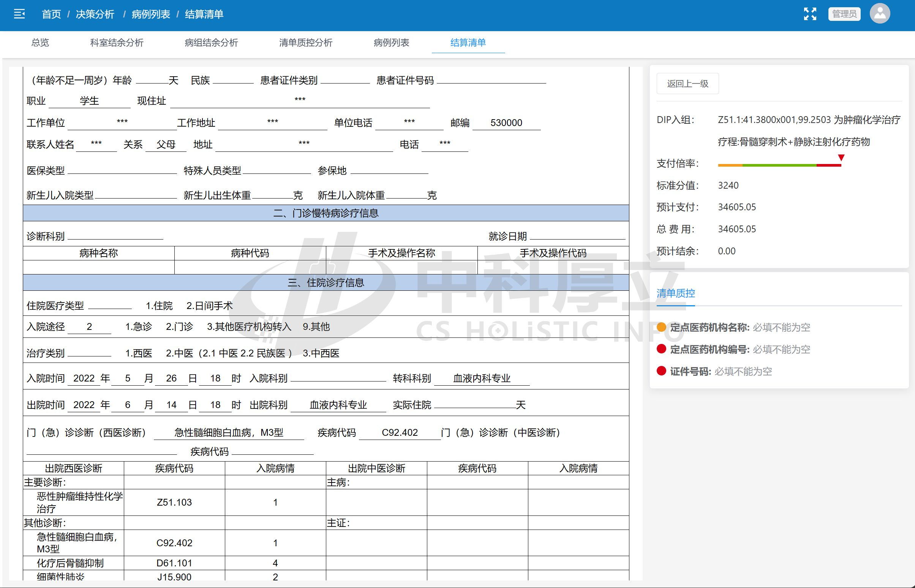915x588 pixels.
Task: Click the DIP入组 description text
Action: (x=809, y=131)
